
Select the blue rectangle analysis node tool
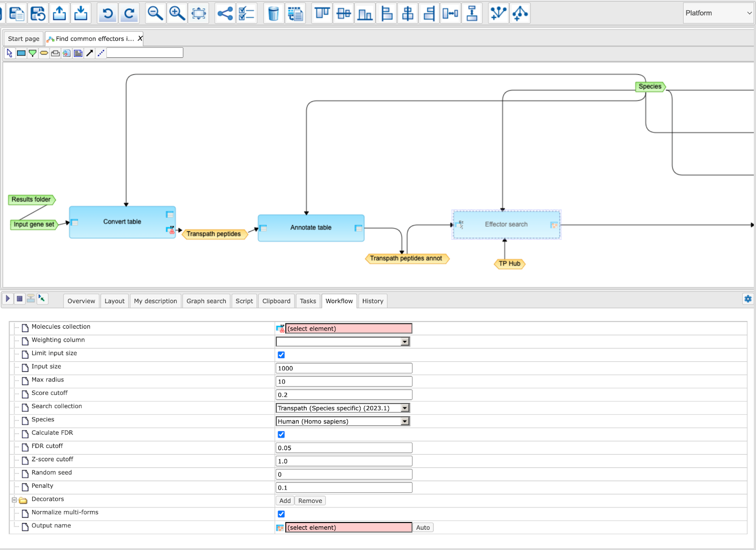click(21, 53)
